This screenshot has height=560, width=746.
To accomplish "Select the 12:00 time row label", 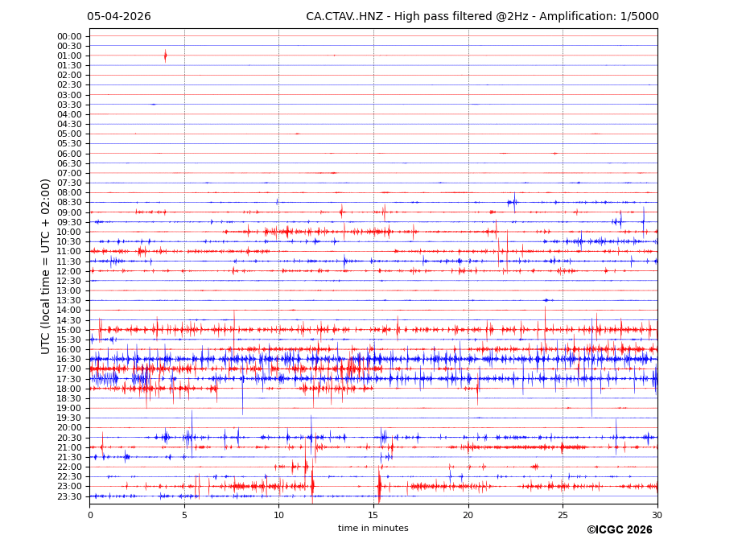I will pyautogui.click(x=69, y=271).
